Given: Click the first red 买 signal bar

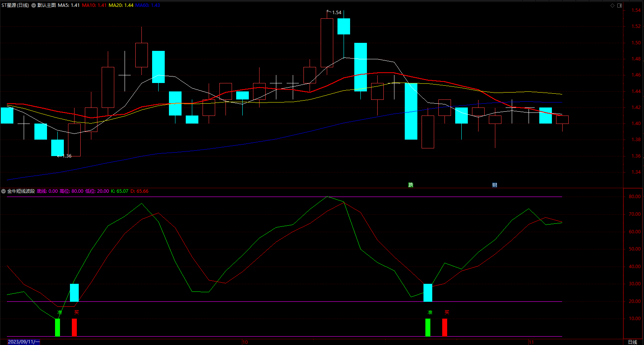Looking at the screenshot, I should click(74, 327).
